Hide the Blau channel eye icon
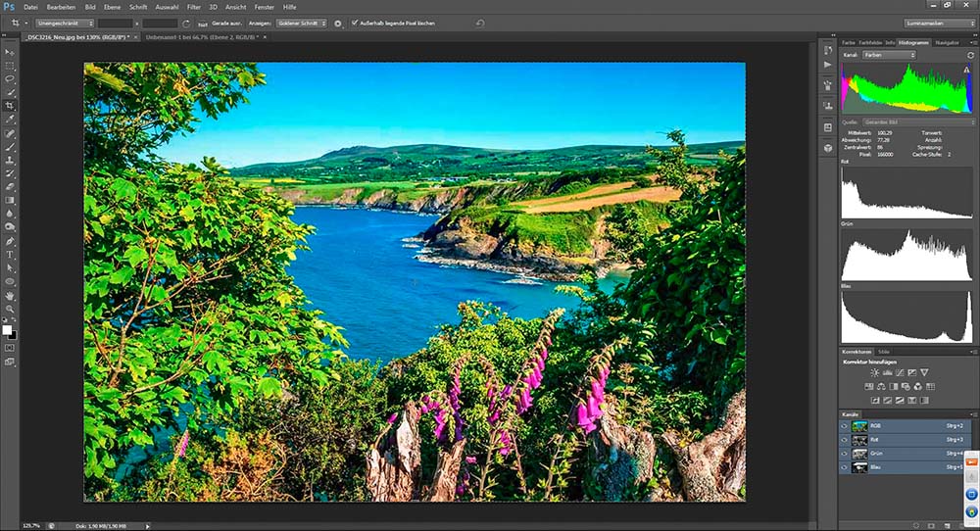Viewport: 980px width, 531px height. pyautogui.click(x=845, y=467)
